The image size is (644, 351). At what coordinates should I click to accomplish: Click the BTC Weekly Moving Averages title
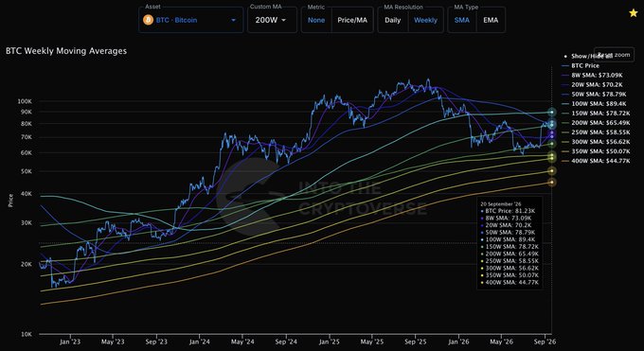coord(66,51)
